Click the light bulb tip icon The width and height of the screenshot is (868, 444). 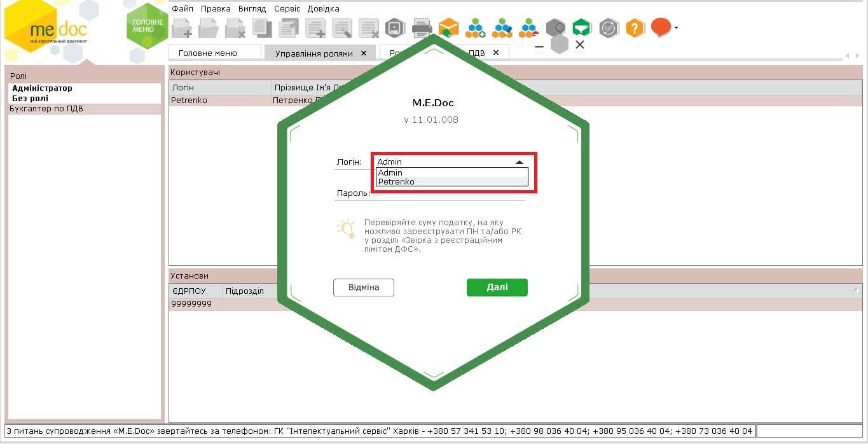pyautogui.click(x=347, y=229)
